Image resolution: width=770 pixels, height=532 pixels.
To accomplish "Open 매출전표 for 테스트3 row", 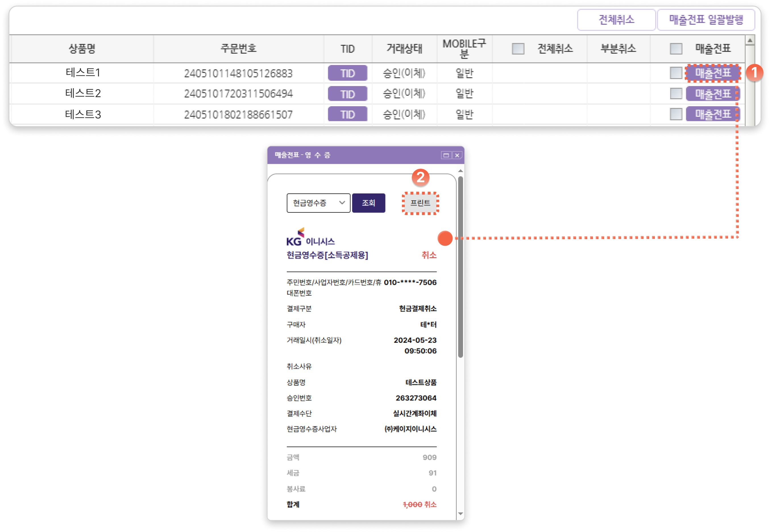I will pos(713,114).
